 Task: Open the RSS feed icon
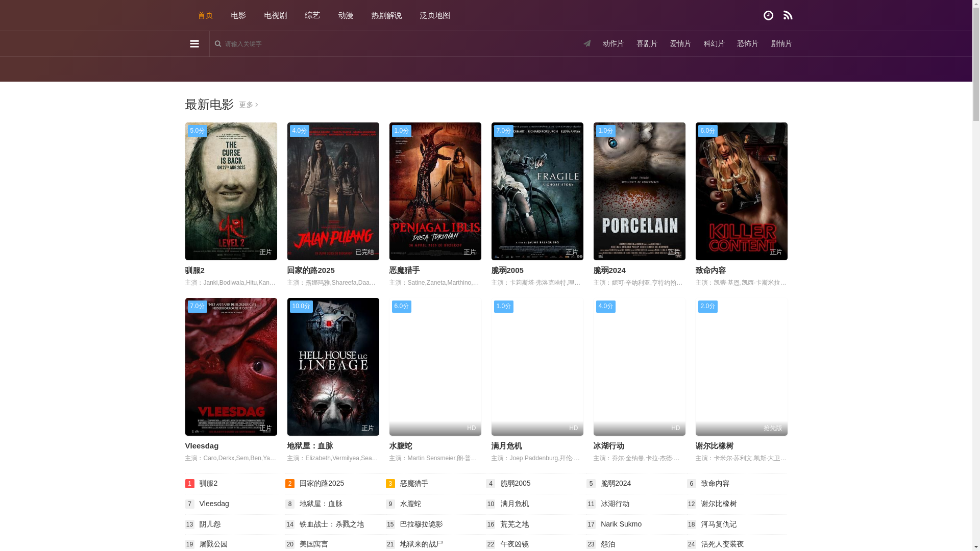point(788,15)
